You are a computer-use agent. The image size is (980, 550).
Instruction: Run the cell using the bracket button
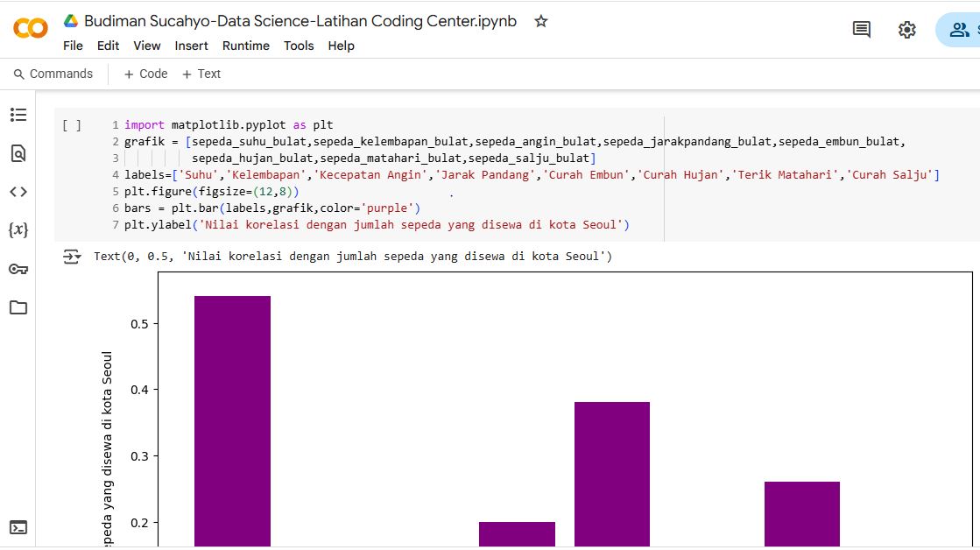click(x=72, y=125)
